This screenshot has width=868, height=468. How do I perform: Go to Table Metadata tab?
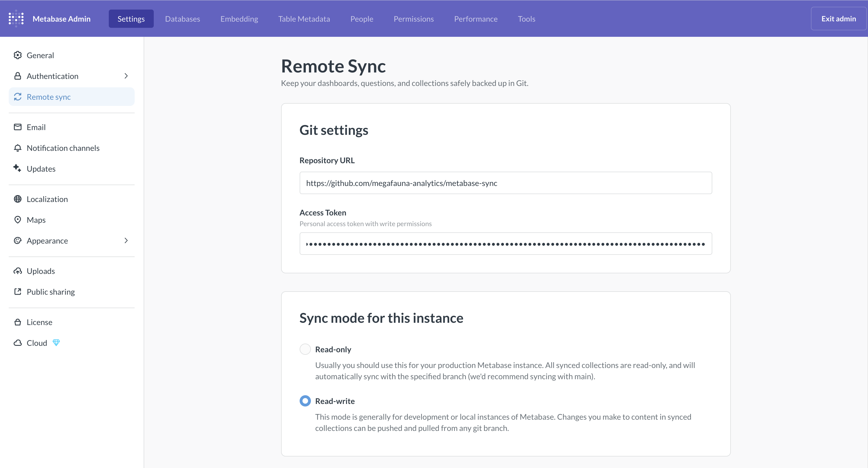[x=304, y=19]
